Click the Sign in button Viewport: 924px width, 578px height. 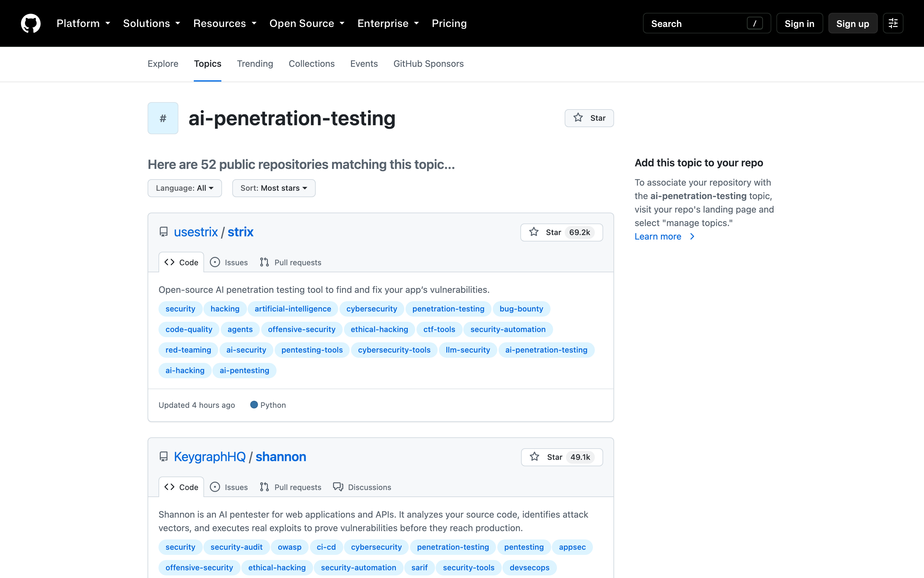coord(799,23)
